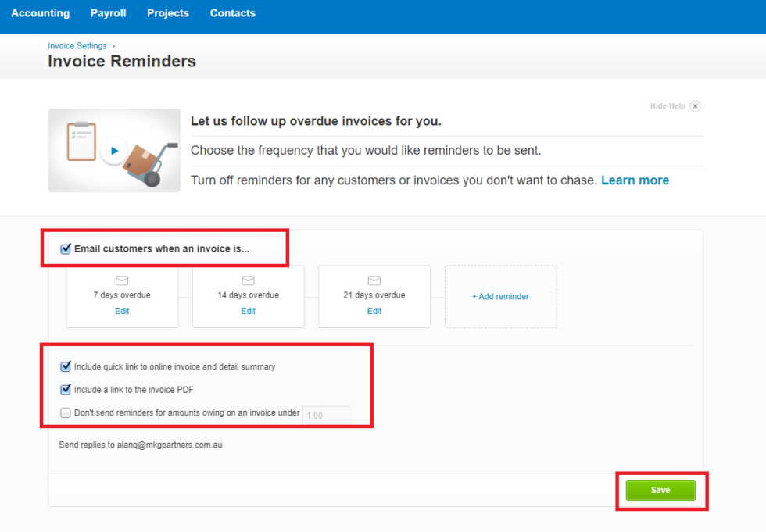Click the Hide Help circle icon

(x=694, y=105)
